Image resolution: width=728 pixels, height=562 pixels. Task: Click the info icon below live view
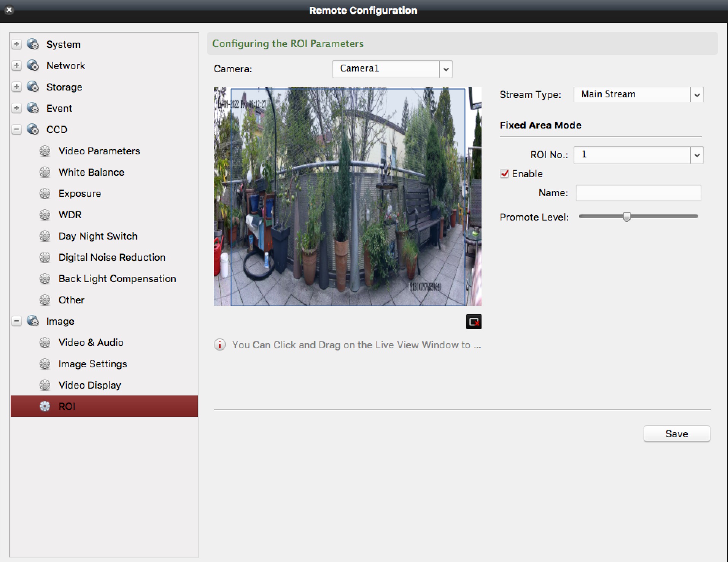coord(220,345)
